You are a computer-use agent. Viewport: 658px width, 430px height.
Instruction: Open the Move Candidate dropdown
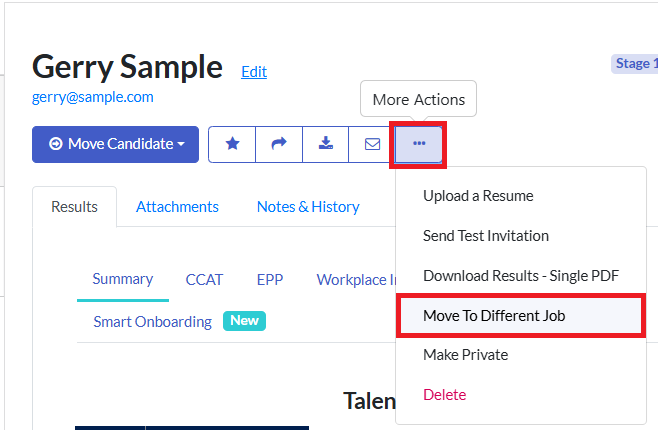click(x=116, y=144)
